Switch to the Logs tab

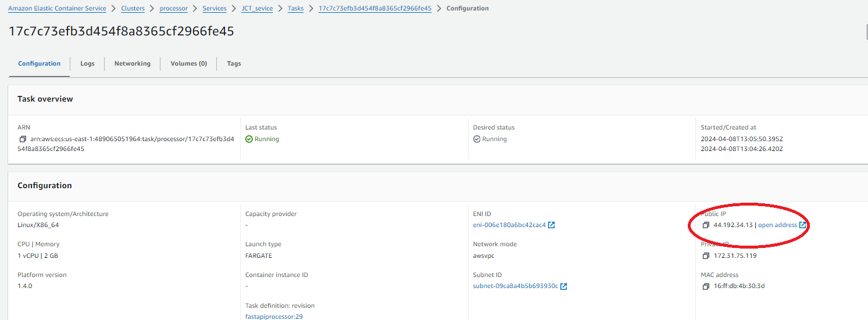click(x=87, y=63)
